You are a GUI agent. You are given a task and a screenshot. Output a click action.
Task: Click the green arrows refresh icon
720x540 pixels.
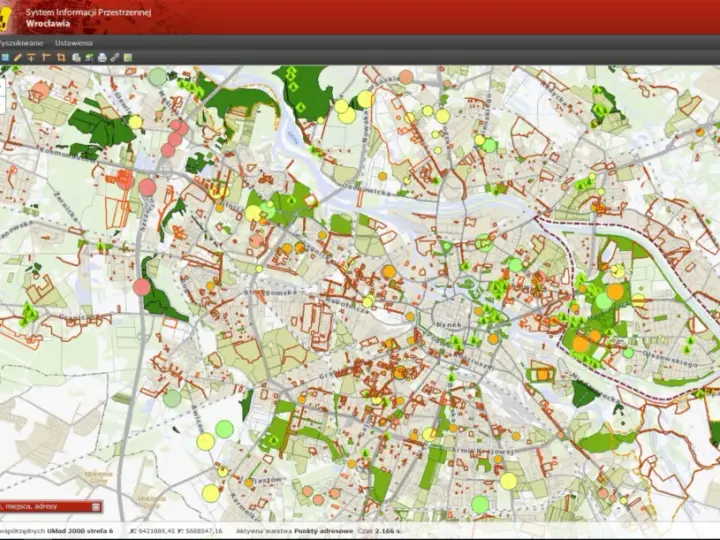point(89,57)
